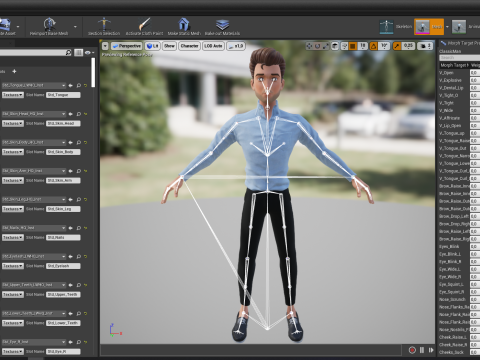Screen dimensions: 480x360
Task: Click the step forward playback button
Action: 431,350
